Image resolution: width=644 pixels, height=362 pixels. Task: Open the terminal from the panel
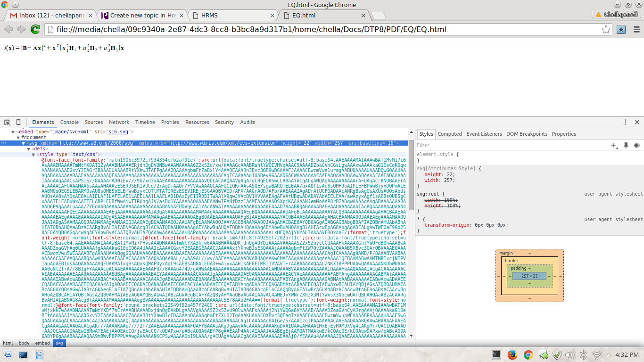tap(496, 354)
